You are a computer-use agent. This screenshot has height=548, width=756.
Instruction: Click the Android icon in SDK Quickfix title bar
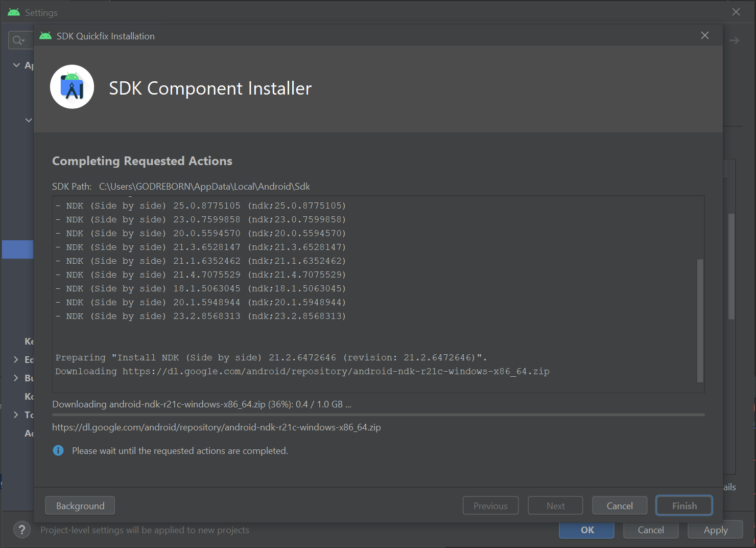click(45, 36)
